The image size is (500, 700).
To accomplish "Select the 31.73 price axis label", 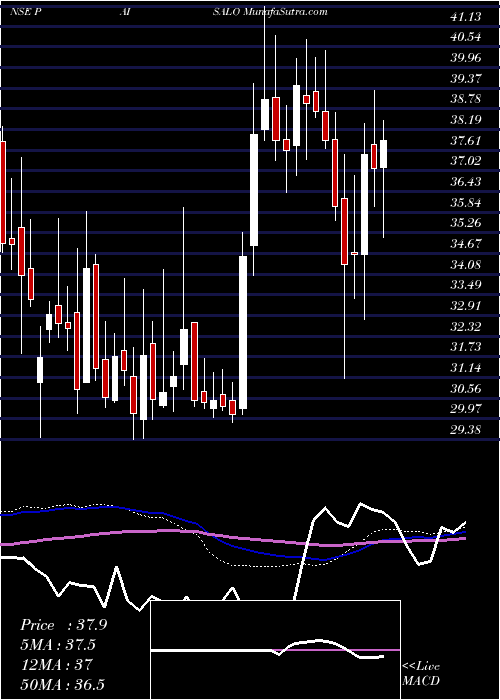I will (x=466, y=347).
